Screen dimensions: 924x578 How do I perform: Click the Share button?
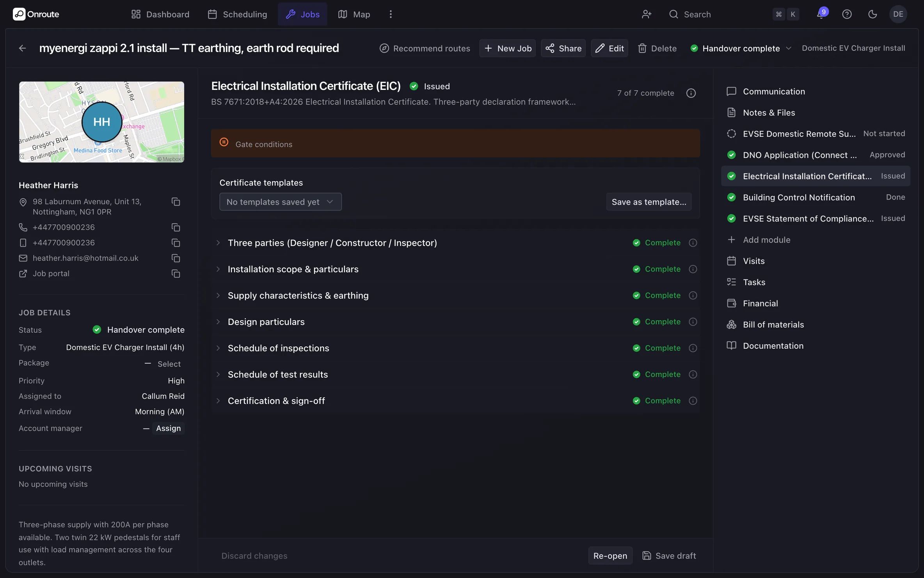[x=563, y=48]
